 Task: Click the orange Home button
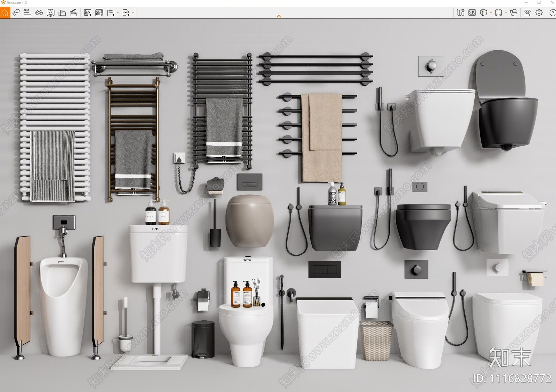pyautogui.click(x=5, y=13)
